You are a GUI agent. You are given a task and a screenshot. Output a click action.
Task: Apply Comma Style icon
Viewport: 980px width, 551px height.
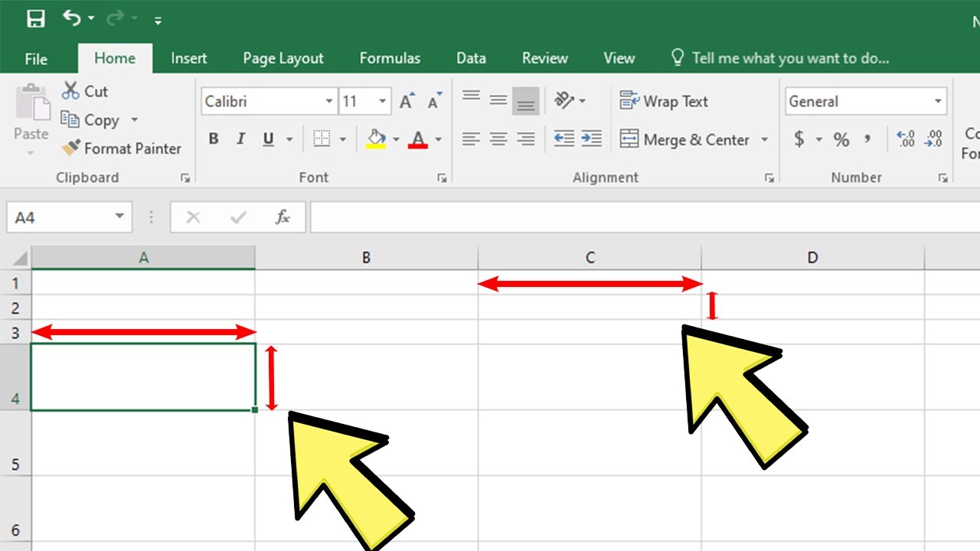point(868,139)
